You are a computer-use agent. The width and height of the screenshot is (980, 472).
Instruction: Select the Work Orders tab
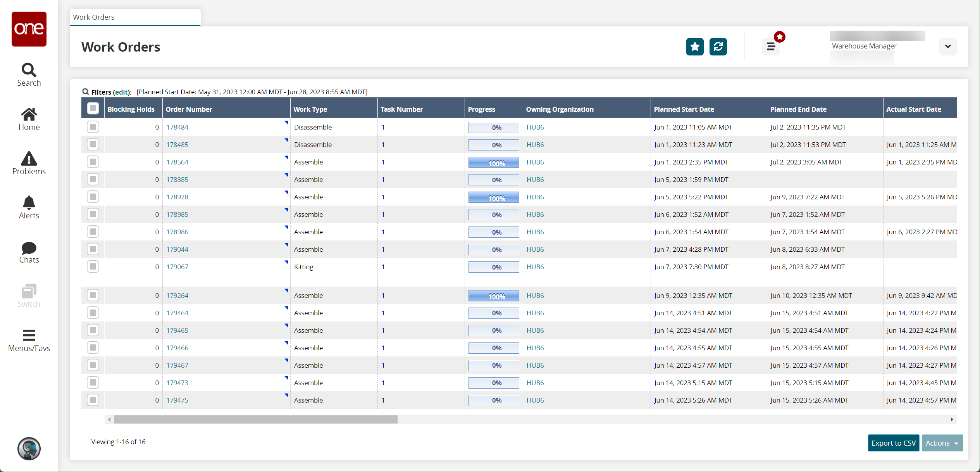tap(135, 17)
